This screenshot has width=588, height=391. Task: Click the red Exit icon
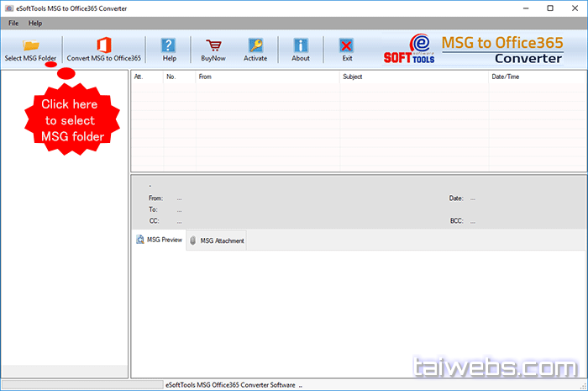point(346,45)
